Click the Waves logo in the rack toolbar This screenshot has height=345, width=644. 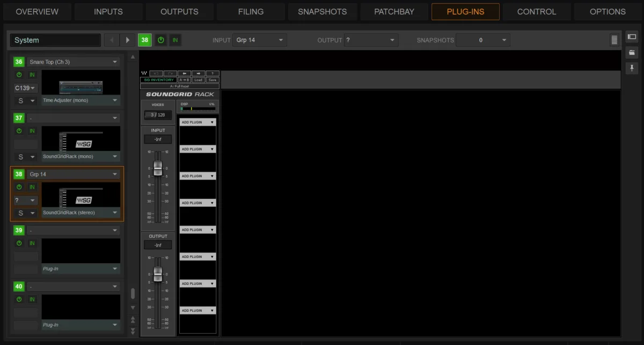[x=144, y=73]
